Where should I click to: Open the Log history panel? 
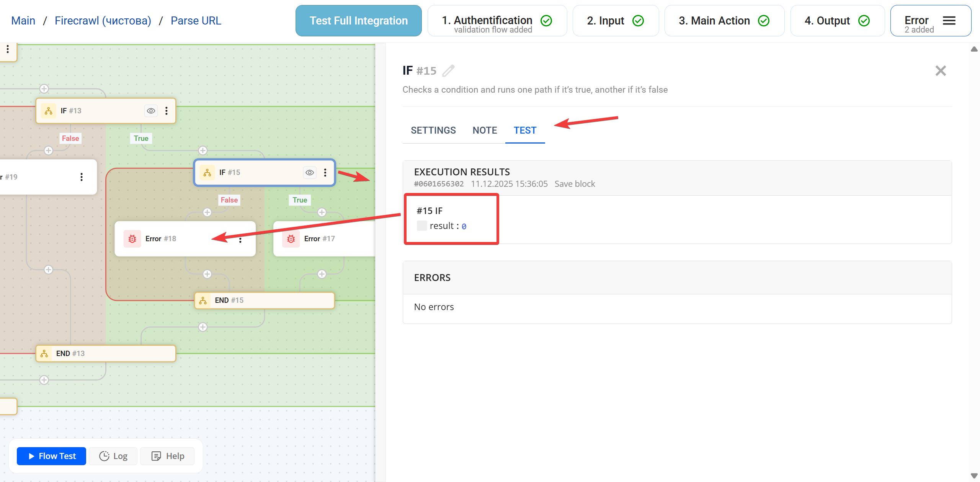113,456
